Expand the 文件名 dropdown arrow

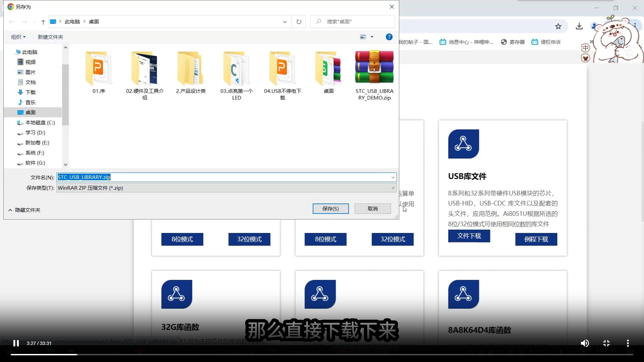[x=393, y=177]
